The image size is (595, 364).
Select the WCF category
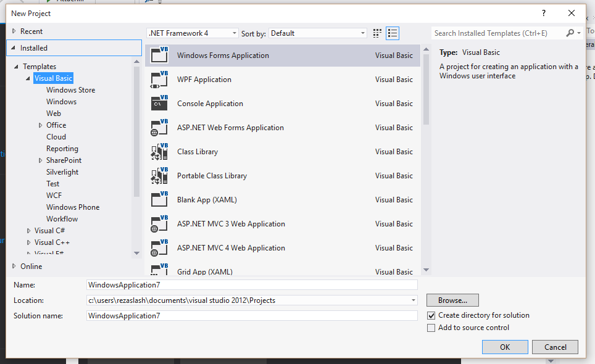pos(54,196)
